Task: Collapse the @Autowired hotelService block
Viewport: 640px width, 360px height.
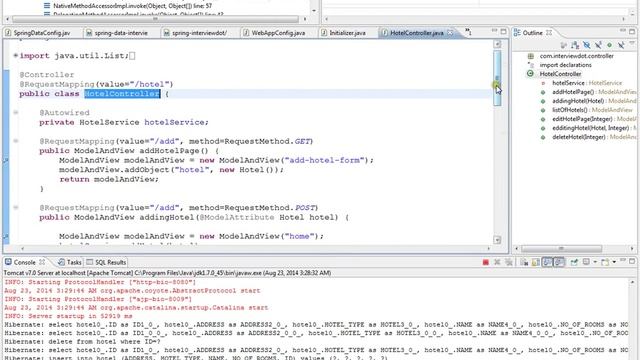Action: tap(16, 112)
